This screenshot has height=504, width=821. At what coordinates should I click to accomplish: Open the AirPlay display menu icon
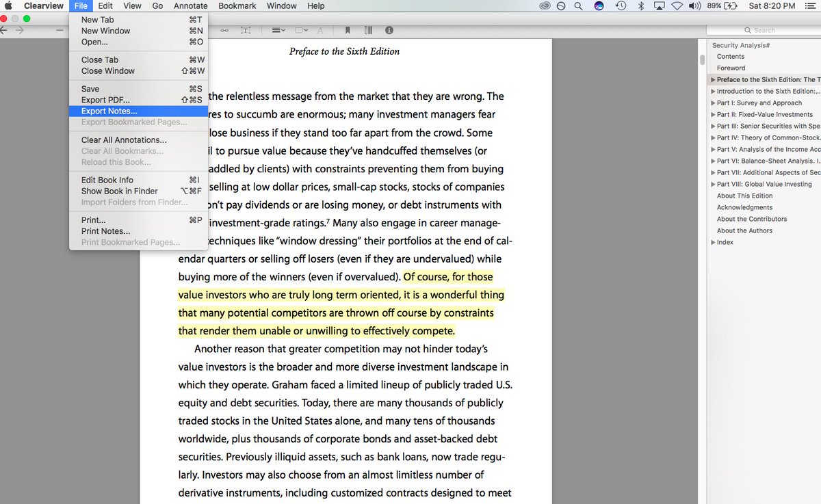point(660,5)
